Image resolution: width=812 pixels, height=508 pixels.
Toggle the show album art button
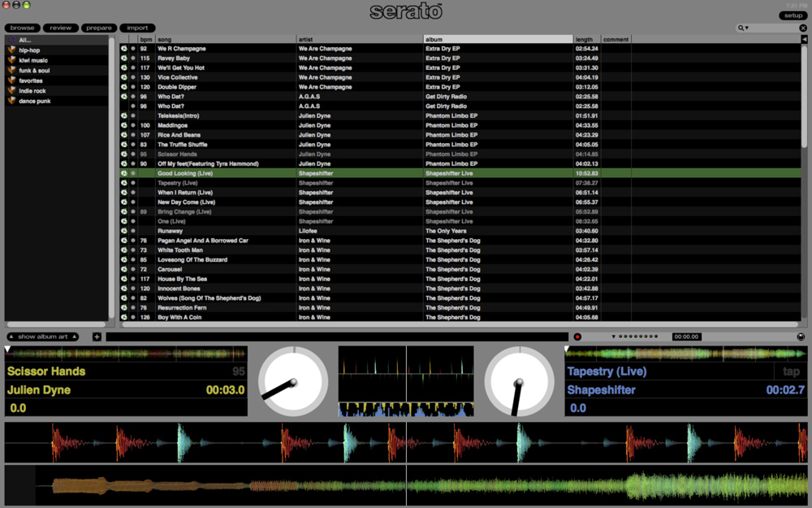tap(43, 337)
